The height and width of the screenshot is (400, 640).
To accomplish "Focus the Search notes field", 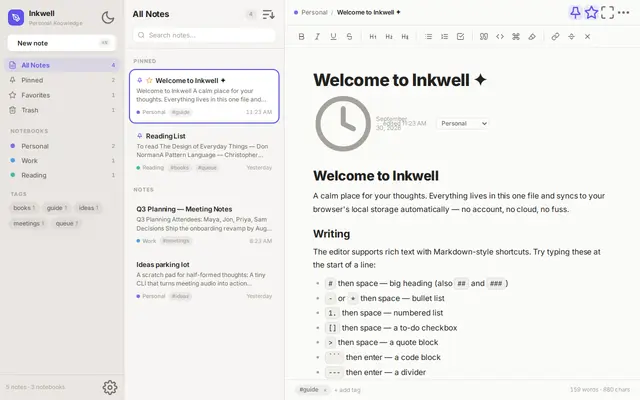I will pos(204,35).
